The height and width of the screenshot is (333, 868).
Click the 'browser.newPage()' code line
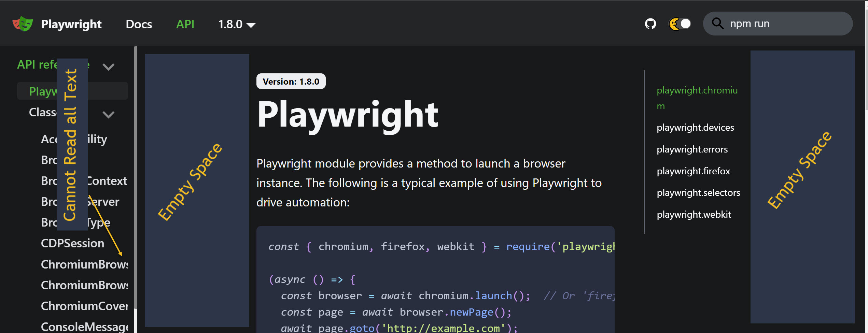click(x=396, y=312)
